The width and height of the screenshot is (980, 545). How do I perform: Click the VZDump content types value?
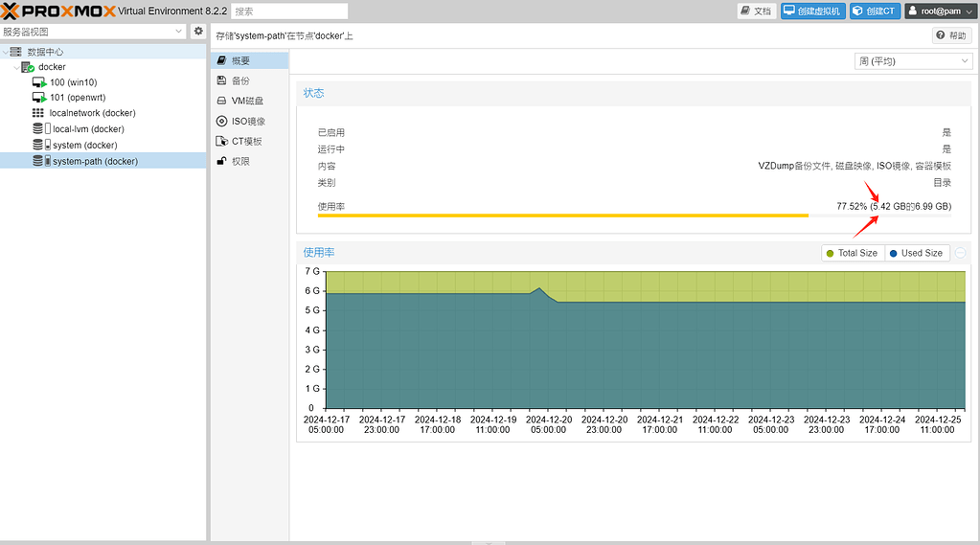pyautogui.click(x=855, y=166)
